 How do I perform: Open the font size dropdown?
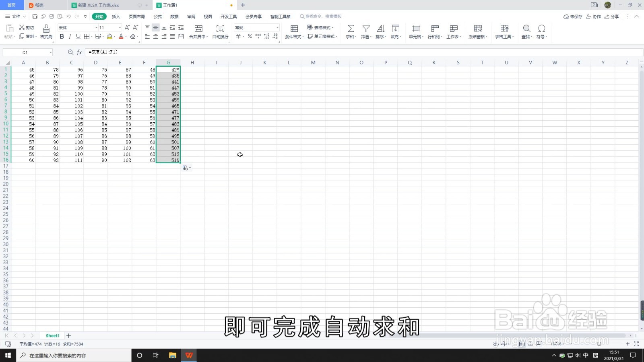pyautogui.click(x=119, y=27)
